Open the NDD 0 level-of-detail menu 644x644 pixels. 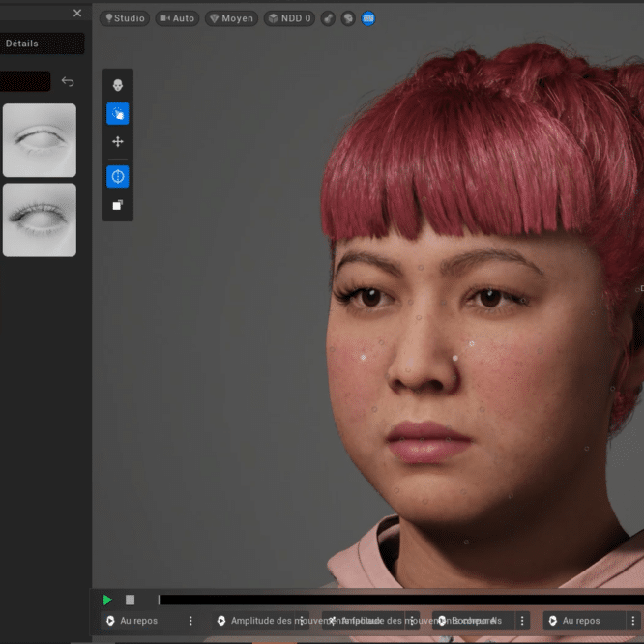[289, 18]
